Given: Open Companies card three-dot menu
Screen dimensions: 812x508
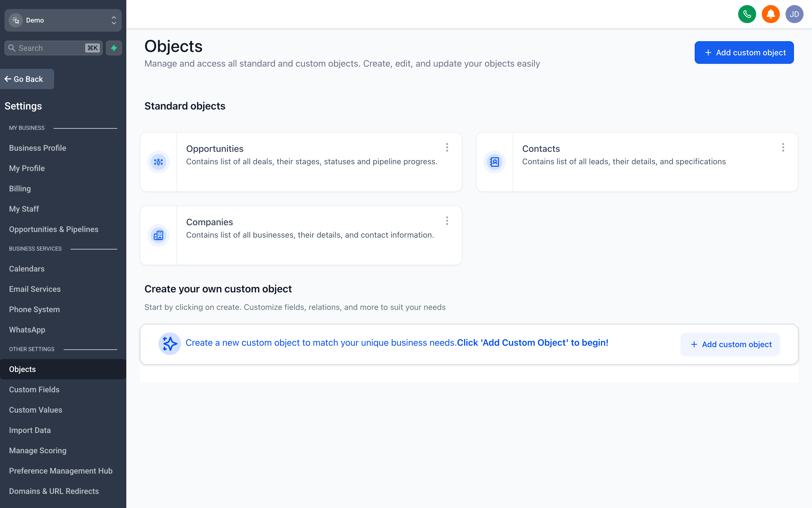Looking at the screenshot, I should tap(447, 221).
